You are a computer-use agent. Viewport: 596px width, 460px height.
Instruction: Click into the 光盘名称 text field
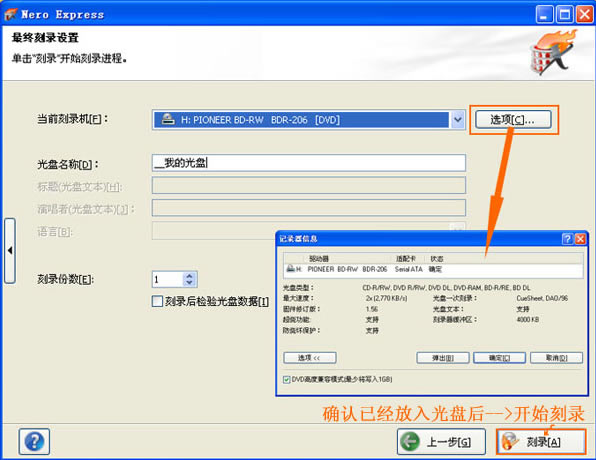(309, 163)
